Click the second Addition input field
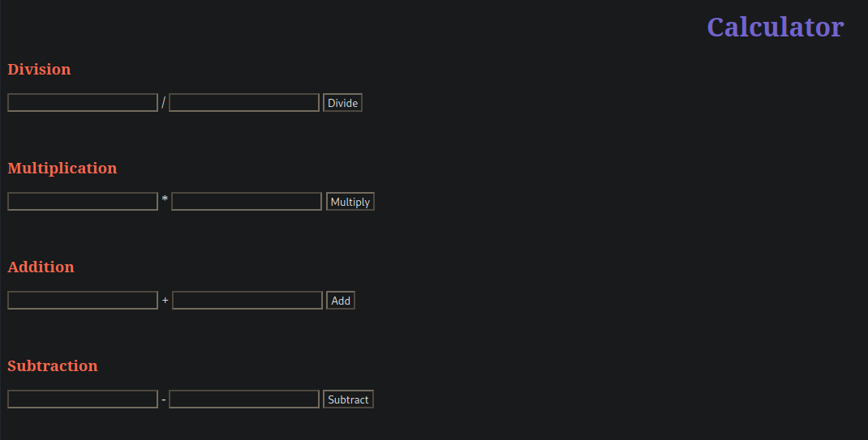Viewport: 868px width, 440px height. coord(247,301)
